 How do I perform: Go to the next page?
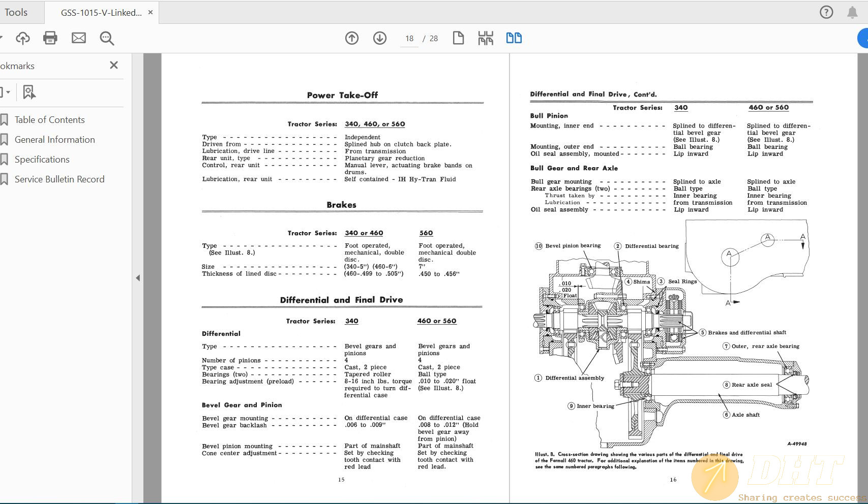(x=380, y=38)
